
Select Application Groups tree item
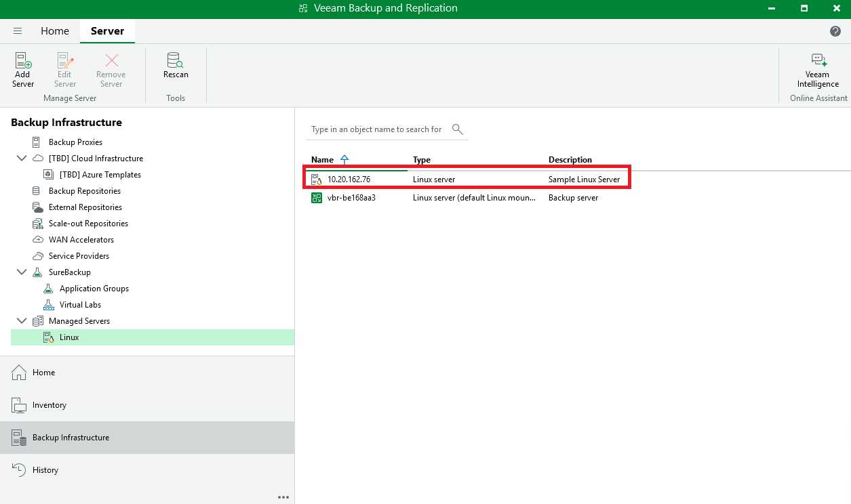[x=94, y=289]
